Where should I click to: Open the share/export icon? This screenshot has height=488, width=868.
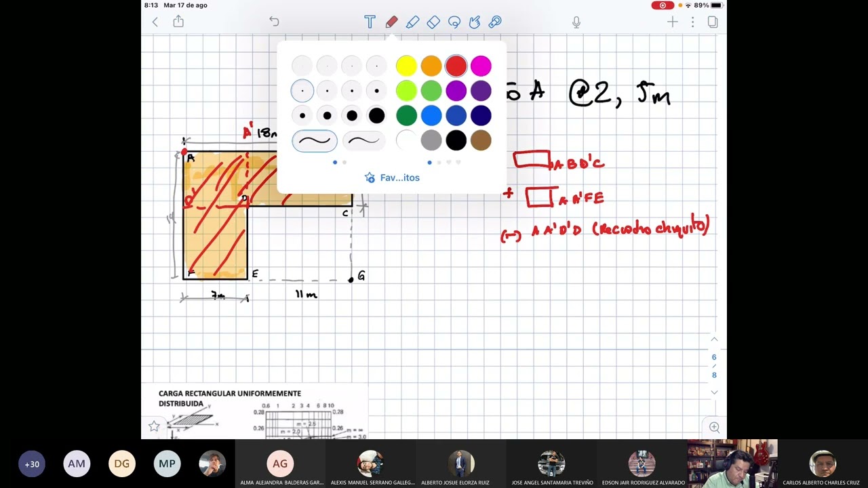[178, 22]
